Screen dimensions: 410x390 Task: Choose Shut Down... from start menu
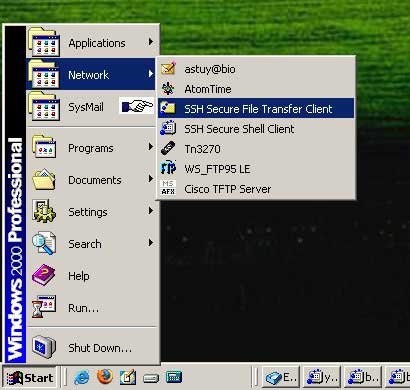(91, 348)
